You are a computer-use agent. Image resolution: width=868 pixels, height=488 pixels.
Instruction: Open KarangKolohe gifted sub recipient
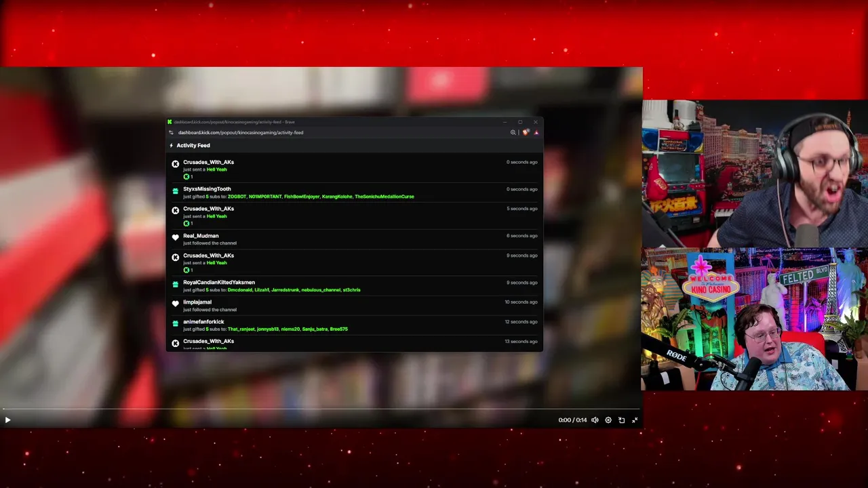coord(337,197)
